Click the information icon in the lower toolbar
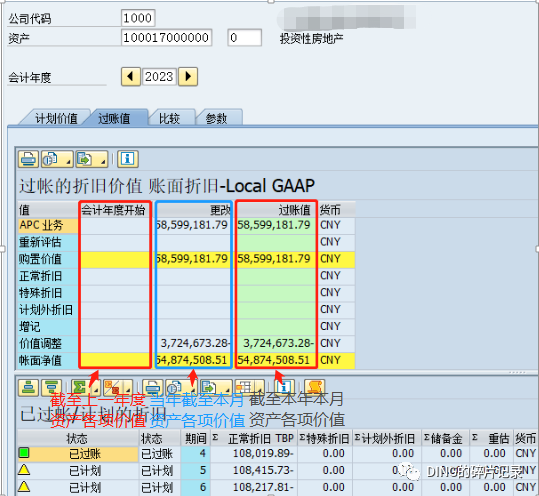Viewport: 539px width, 496px height. click(284, 388)
